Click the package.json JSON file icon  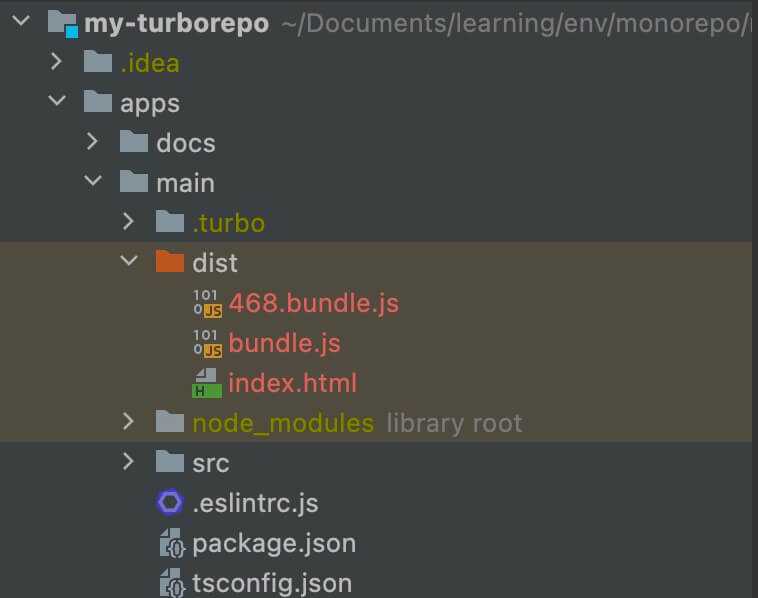tap(172, 543)
